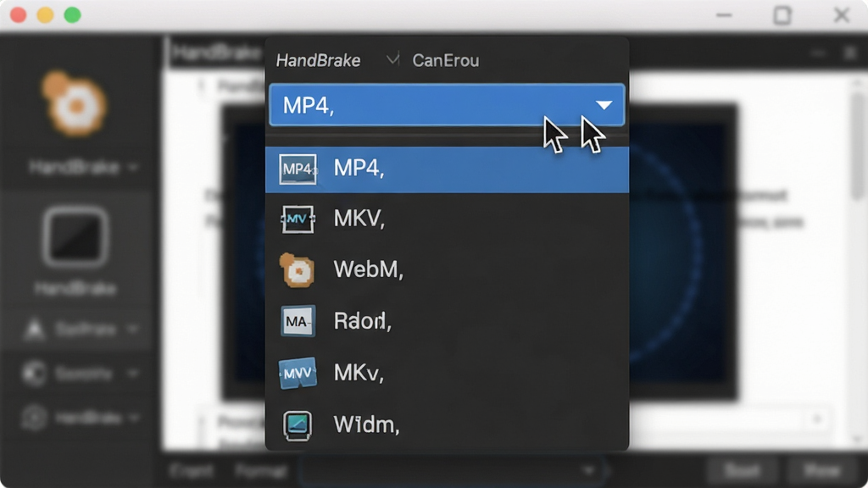Click the red close traffic light
The width and height of the screenshot is (868, 488).
point(19,15)
